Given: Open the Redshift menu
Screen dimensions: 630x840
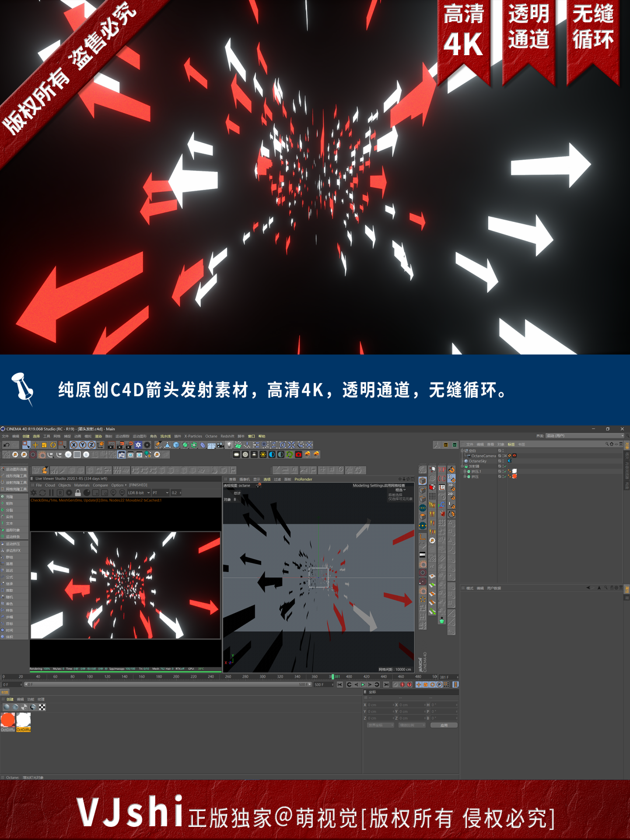Looking at the screenshot, I should 227,436.
